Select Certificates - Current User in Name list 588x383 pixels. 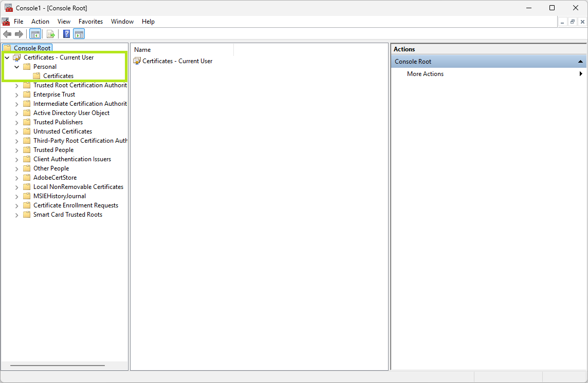pyautogui.click(x=177, y=61)
